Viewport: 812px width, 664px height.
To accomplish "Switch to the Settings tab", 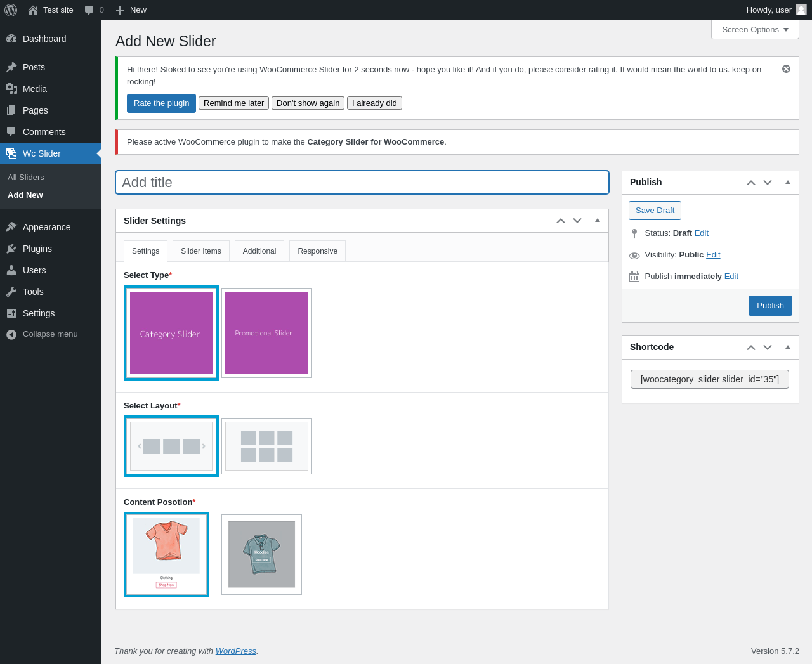I will tap(145, 251).
